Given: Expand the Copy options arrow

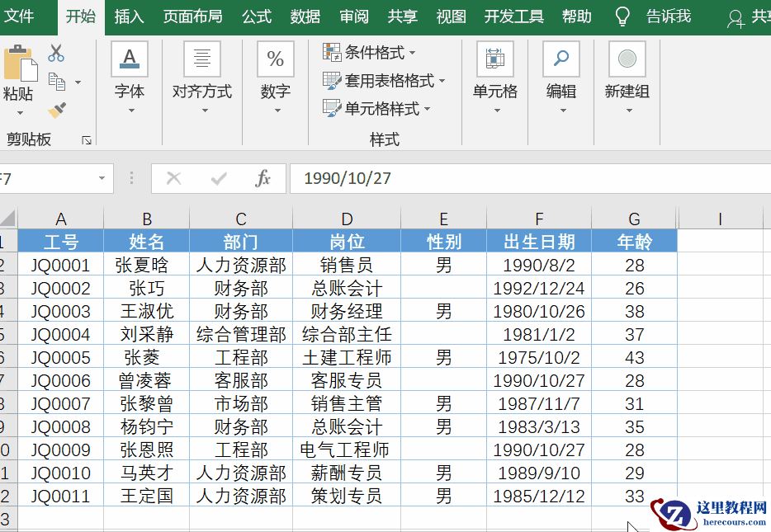Looking at the screenshot, I should 78,82.
